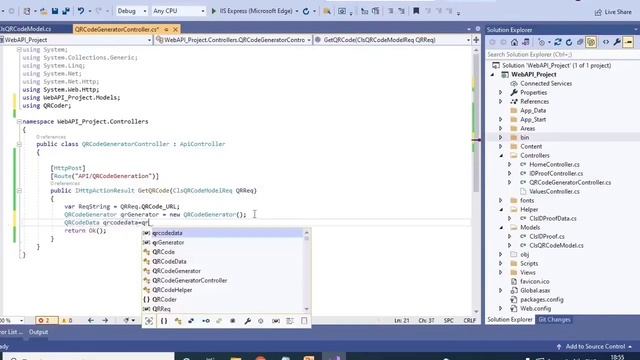The height and width of the screenshot is (360, 640).
Task: Undo the last edit with the Undo arrow
Action: [x=81, y=11]
